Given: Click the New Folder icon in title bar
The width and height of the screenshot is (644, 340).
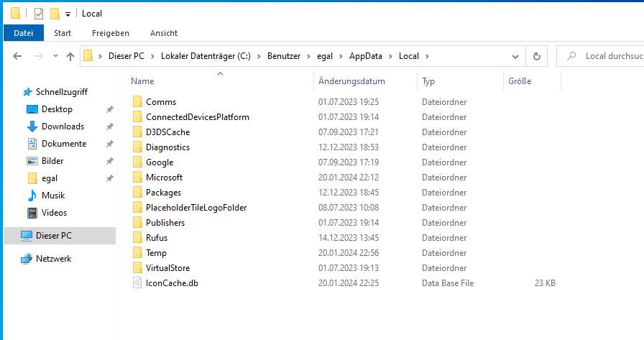Looking at the screenshot, I should (x=55, y=14).
